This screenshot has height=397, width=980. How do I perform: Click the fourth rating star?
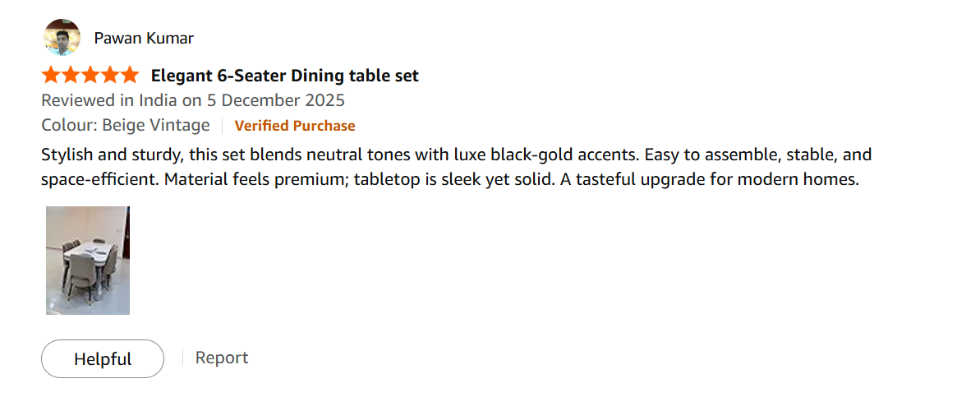click(110, 76)
